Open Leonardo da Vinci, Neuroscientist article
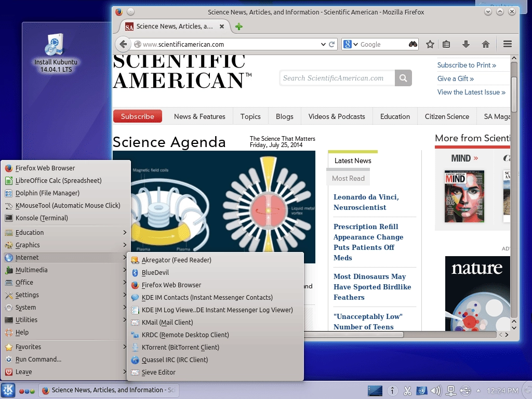 [366, 202]
